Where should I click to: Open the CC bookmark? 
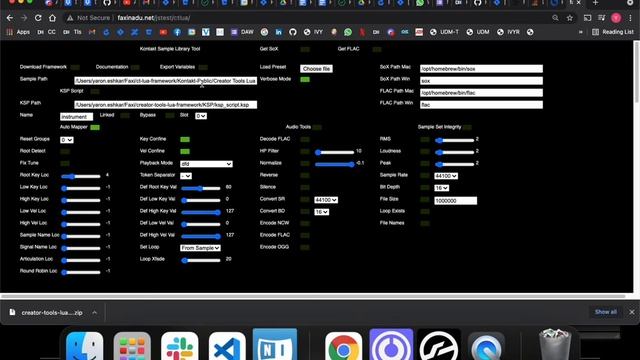point(47,32)
